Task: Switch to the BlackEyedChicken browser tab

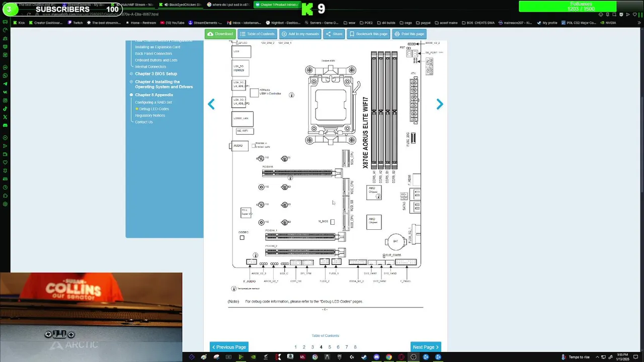Action: pos(182,5)
